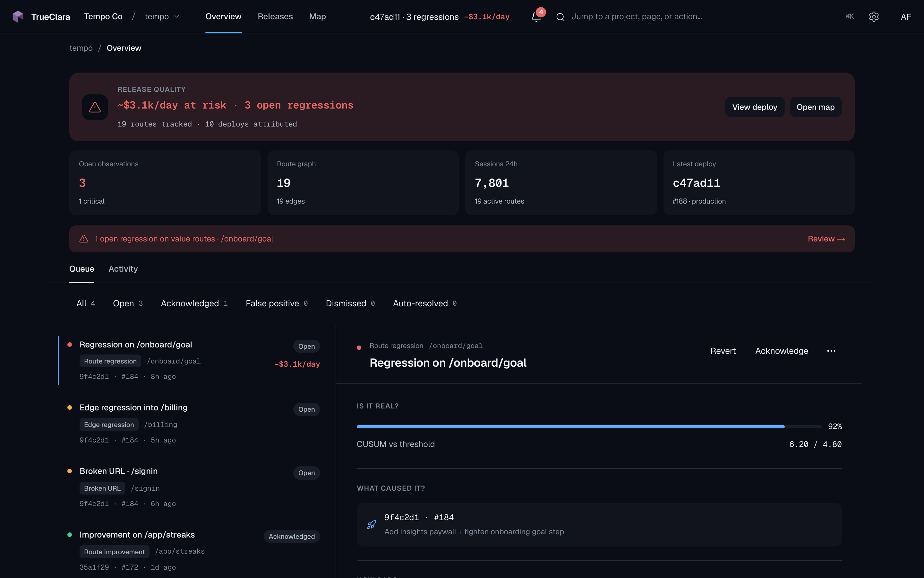Viewport: 924px width, 578px height.
Task: Click the Overview breadcrumb text
Action: pyautogui.click(x=124, y=48)
